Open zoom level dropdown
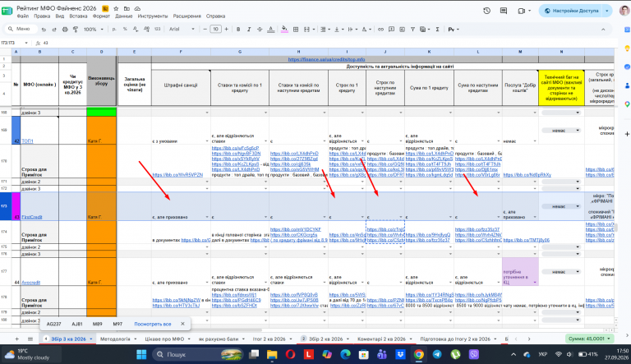Image resolution: width=631 pixels, height=364 pixels. click(93, 30)
